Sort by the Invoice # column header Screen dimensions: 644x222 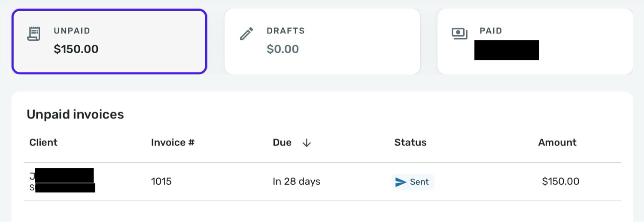pos(173,143)
